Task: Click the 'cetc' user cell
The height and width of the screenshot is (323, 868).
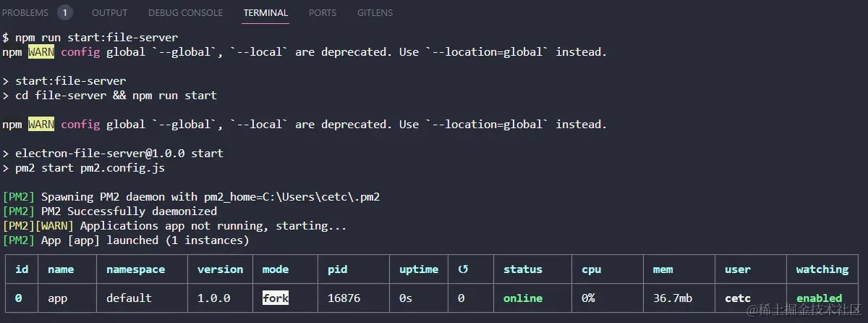Action: (738, 298)
